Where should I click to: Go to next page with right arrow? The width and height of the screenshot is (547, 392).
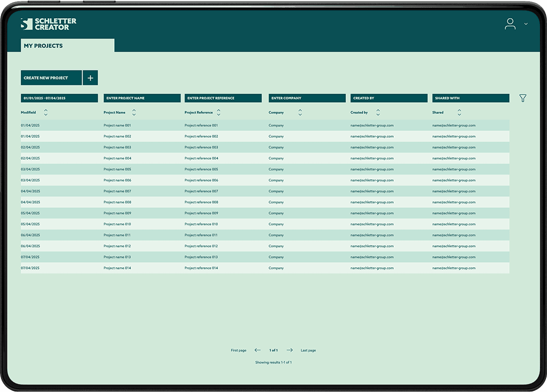coord(290,350)
